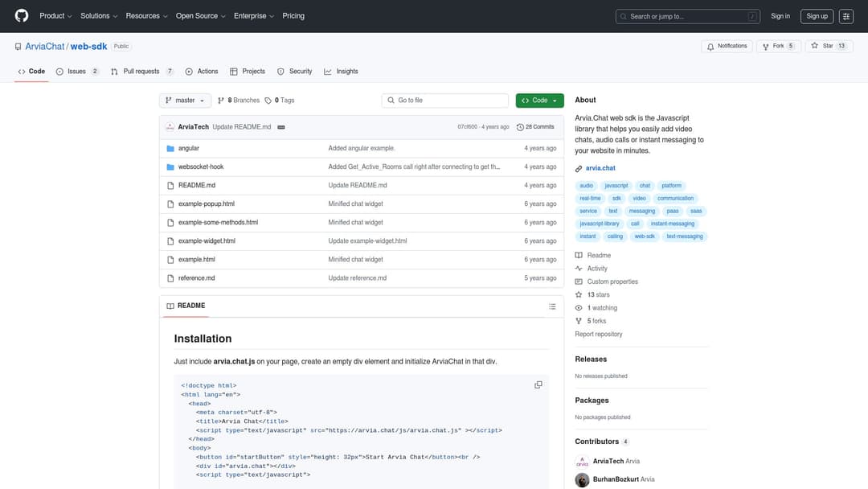Click the real-time topic tag
868x489 pixels.
point(590,199)
